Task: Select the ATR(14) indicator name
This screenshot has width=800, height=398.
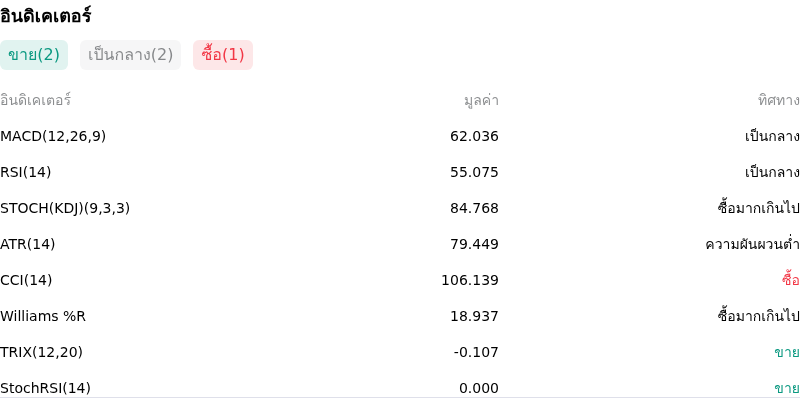Action: [28, 244]
